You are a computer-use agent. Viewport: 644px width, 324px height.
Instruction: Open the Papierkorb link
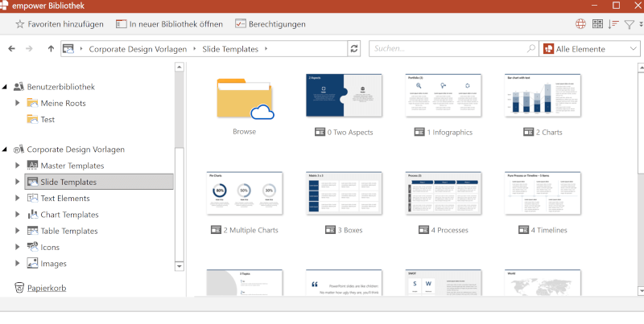[47, 288]
